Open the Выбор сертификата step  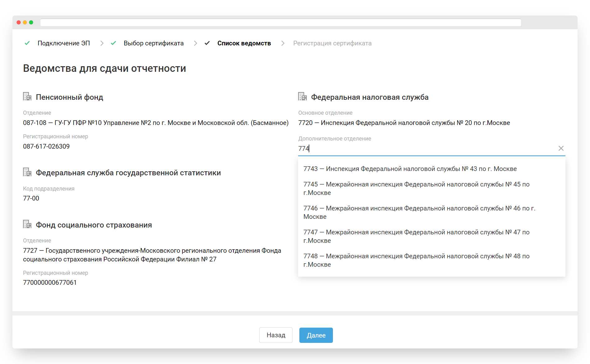154,43
